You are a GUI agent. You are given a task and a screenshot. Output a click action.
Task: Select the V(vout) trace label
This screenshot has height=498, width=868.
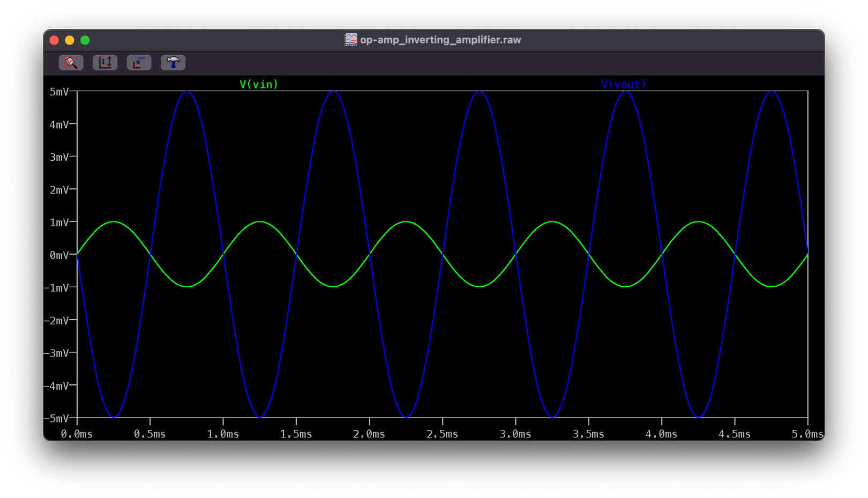tap(624, 84)
